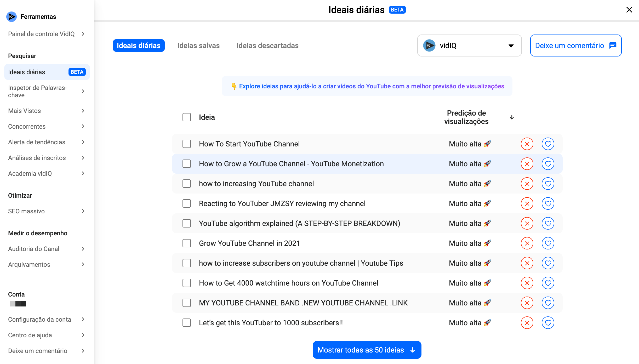Heart the 'How to Get 4000 watchtime hours' idea
This screenshot has height=364, width=639.
point(548,283)
